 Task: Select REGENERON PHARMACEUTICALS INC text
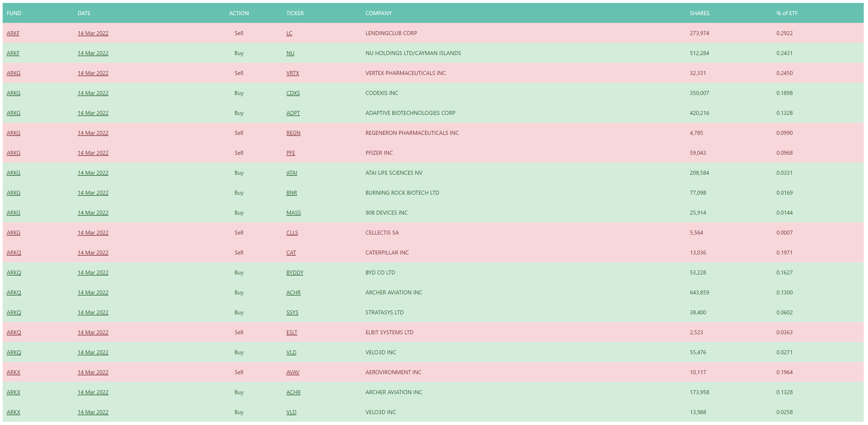412,133
